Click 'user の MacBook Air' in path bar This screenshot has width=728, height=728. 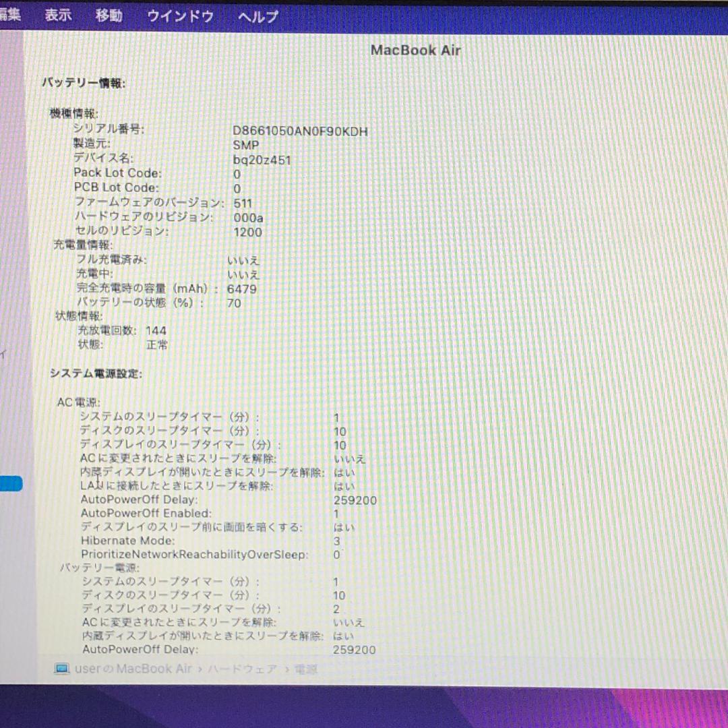point(133,669)
